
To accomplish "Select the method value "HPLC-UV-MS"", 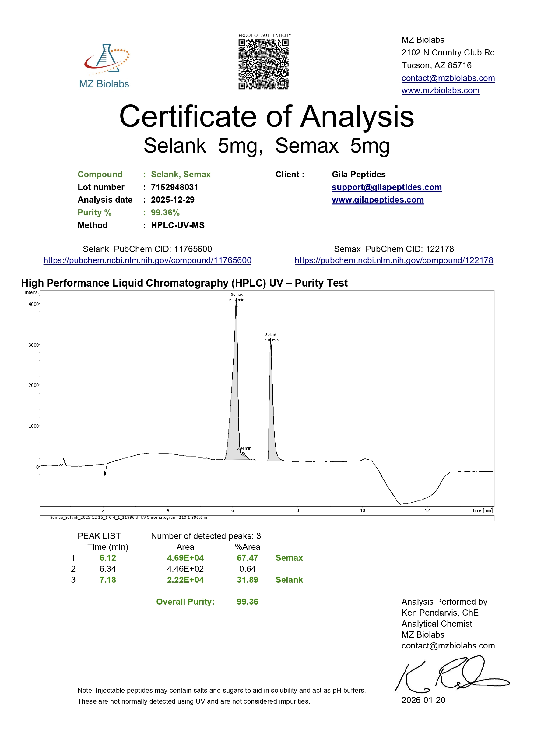I will pos(178,225).
